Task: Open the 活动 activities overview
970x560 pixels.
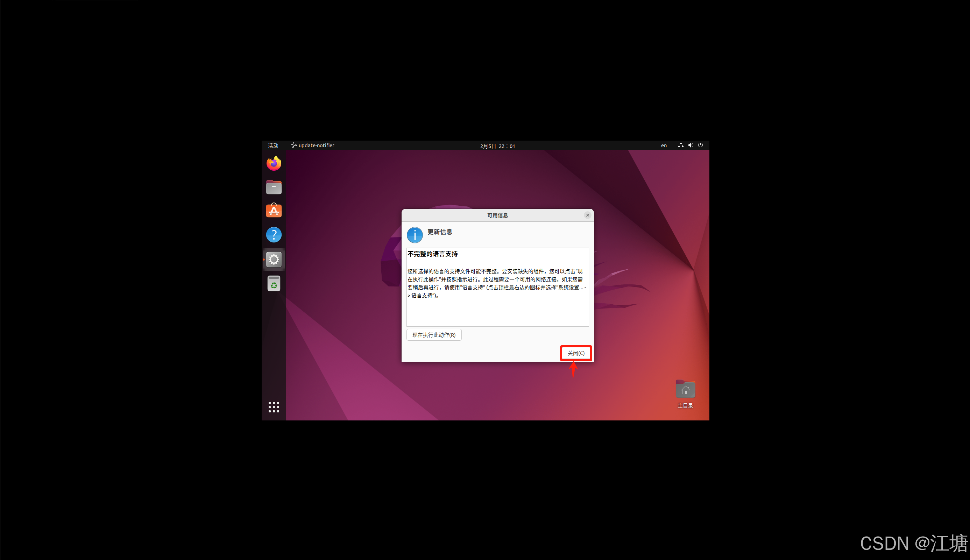Action: click(x=273, y=146)
